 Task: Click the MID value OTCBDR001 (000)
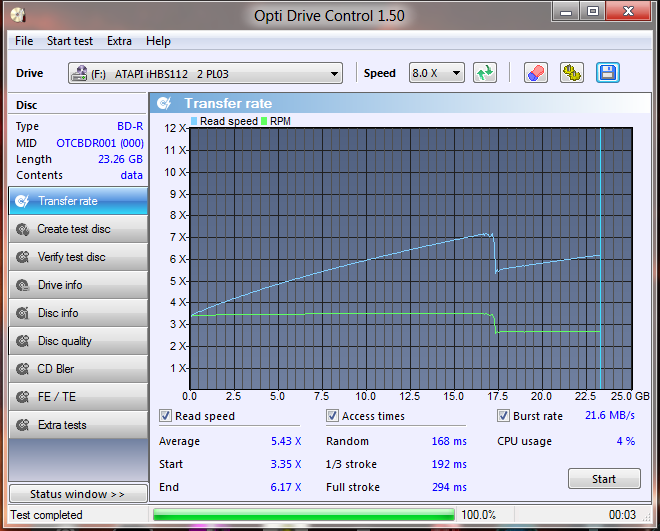point(100,143)
